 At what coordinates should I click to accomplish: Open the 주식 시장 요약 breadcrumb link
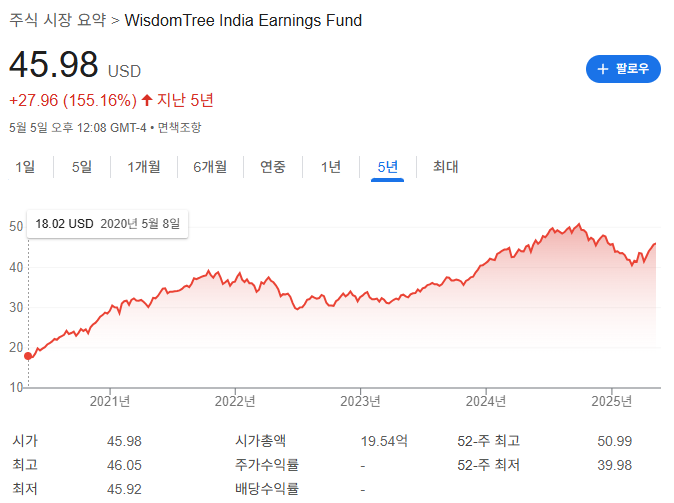pyautogui.click(x=58, y=20)
